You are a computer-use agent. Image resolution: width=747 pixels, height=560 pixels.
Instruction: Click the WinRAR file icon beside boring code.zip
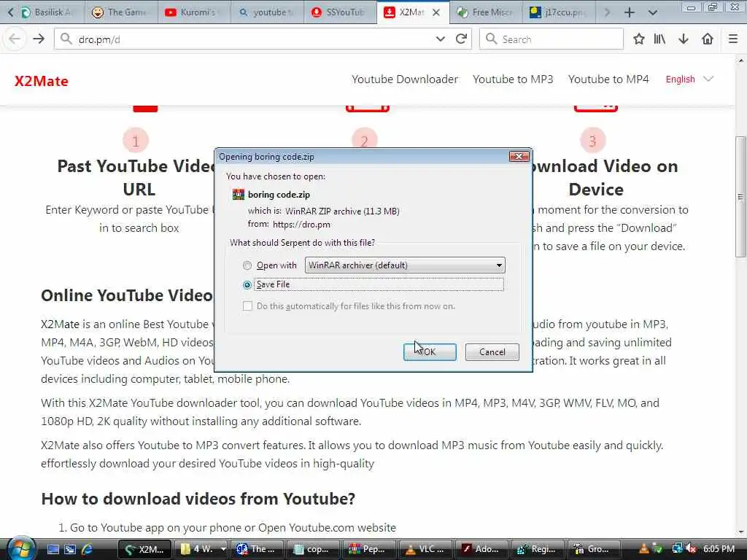[239, 194]
